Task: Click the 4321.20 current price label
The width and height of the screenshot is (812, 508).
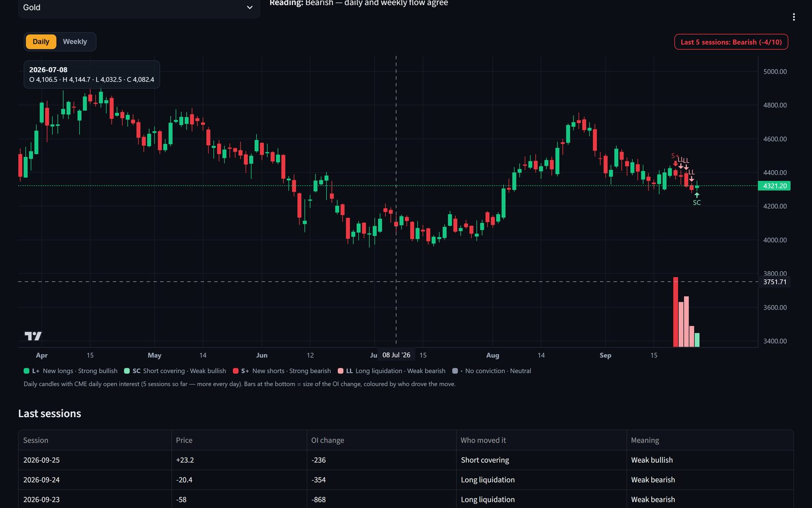Action: click(x=774, y=186)
